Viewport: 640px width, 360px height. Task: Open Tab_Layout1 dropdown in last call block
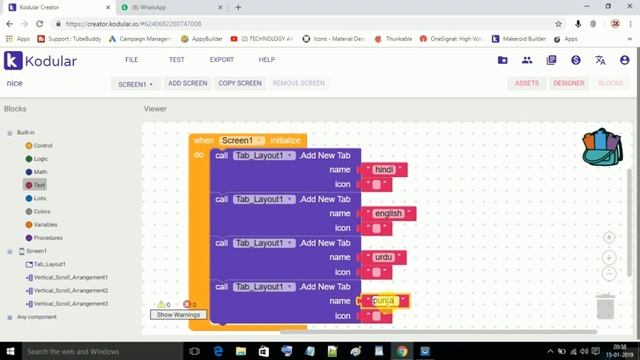click(x=264, y=287)
